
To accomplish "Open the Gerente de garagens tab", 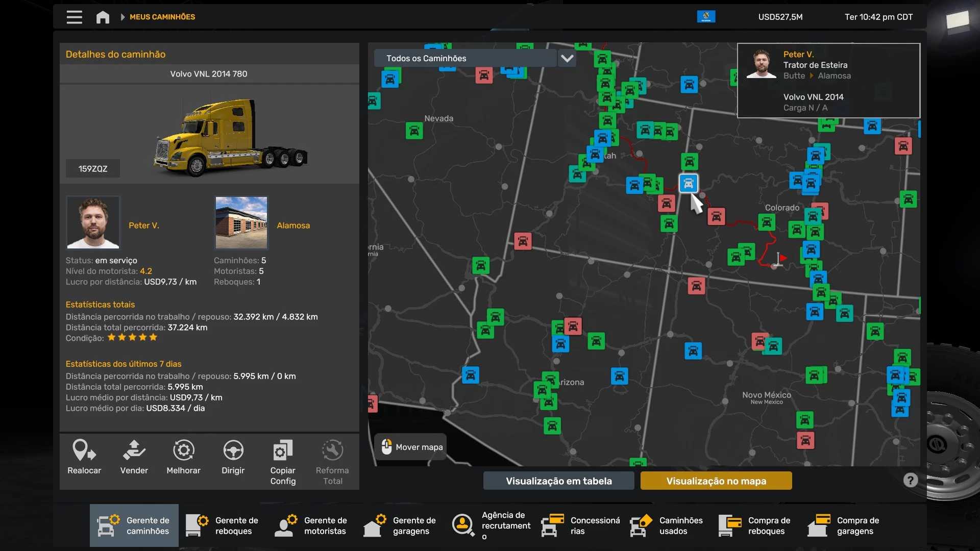I will (x=401, y=525).
